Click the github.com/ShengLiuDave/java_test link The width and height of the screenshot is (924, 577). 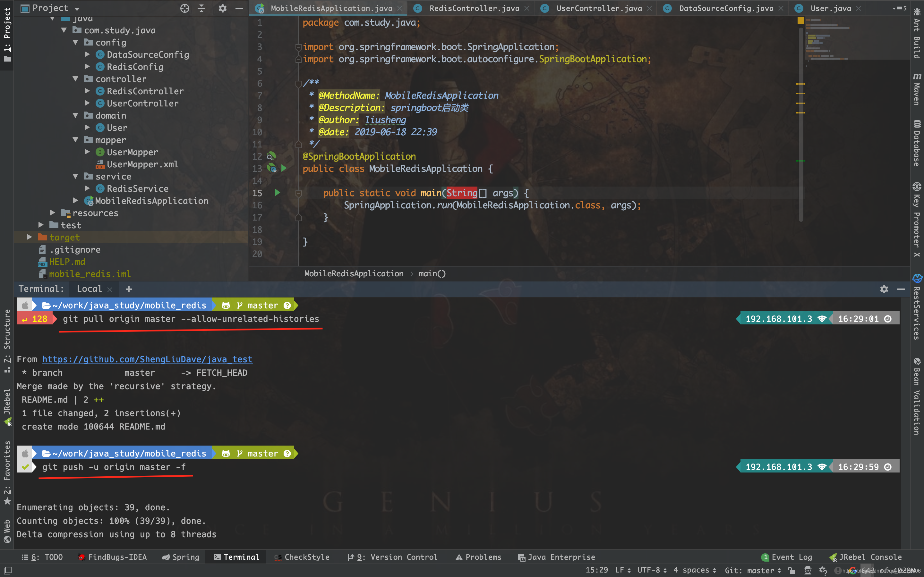146,359
